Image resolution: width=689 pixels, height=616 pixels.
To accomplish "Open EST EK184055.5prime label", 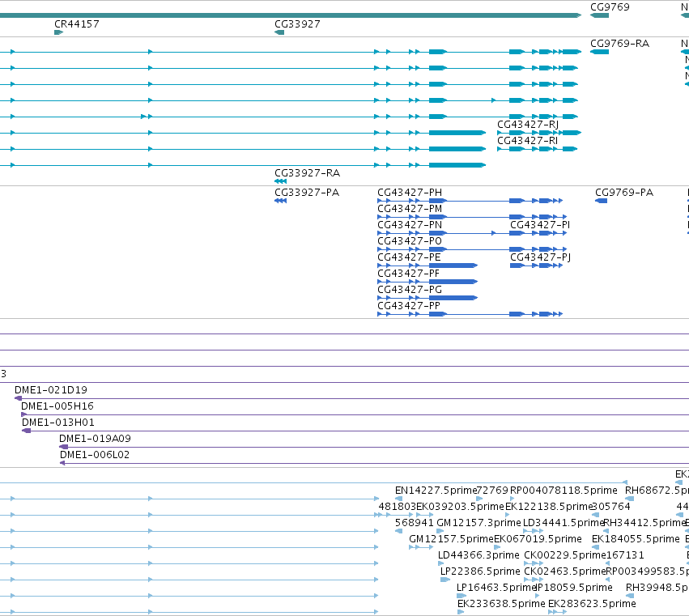I will click(636, 539).
